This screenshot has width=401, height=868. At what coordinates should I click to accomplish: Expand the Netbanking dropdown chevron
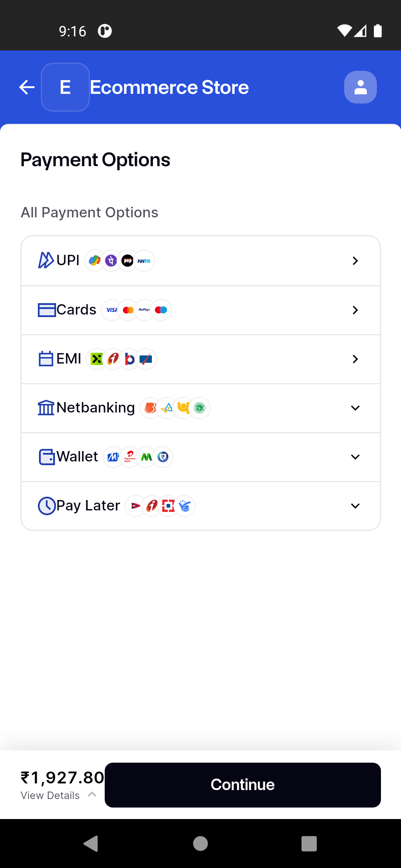point(355,408)
